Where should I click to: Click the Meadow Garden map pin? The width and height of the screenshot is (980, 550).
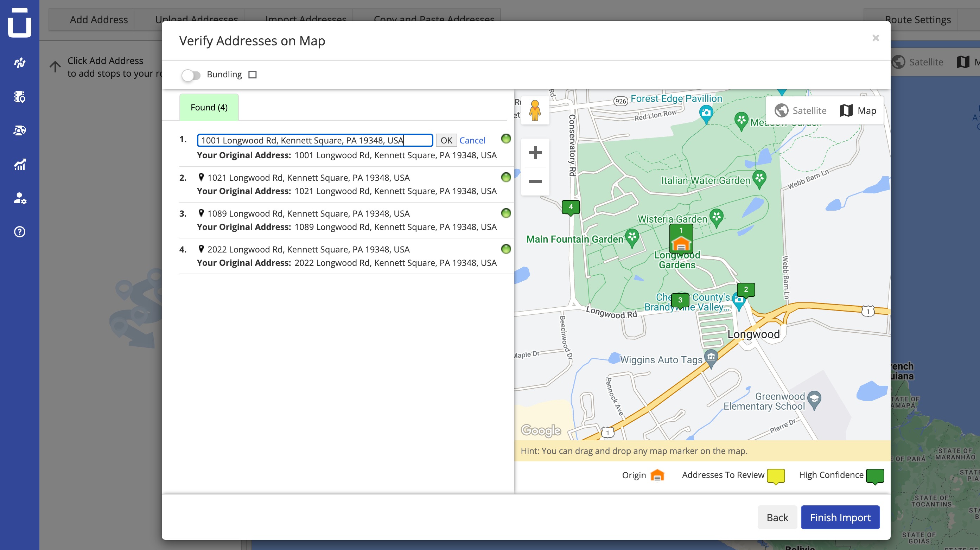tap(741, 121)
